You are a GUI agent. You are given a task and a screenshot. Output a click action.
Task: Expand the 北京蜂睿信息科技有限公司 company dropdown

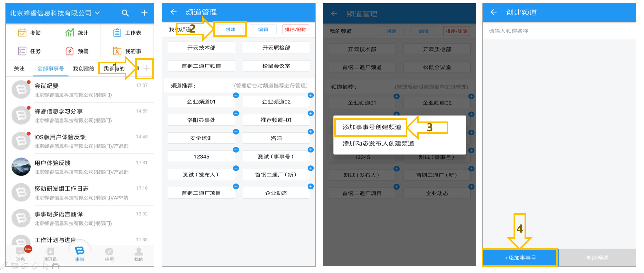pos(55,13)
